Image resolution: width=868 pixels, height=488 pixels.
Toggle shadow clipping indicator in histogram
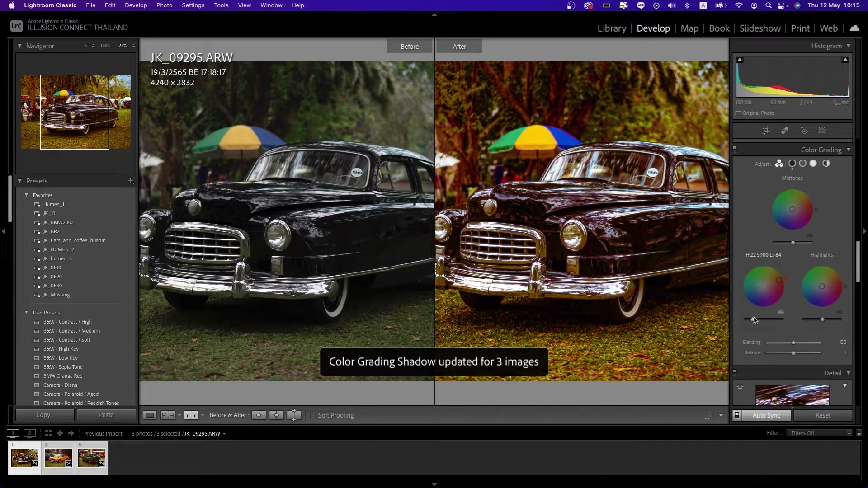[x=740, y=60]
